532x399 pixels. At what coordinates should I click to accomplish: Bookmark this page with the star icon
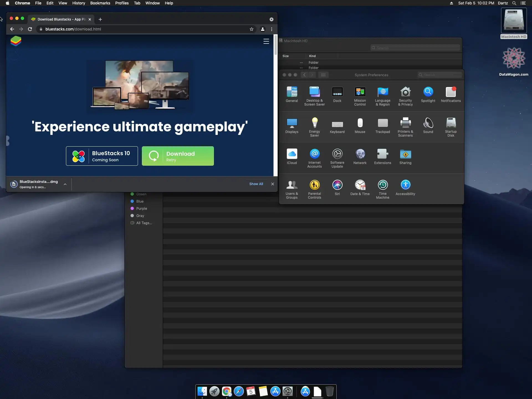[252, 29]
